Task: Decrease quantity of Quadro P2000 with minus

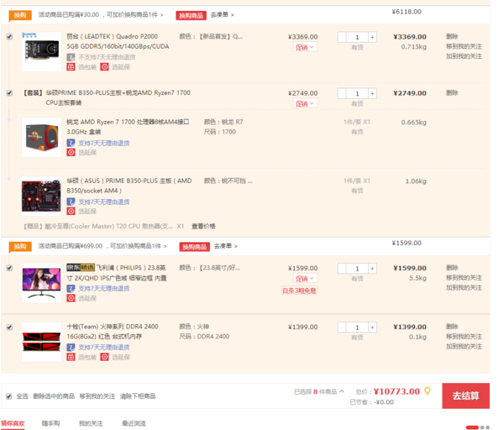Action: pos(342,37)
